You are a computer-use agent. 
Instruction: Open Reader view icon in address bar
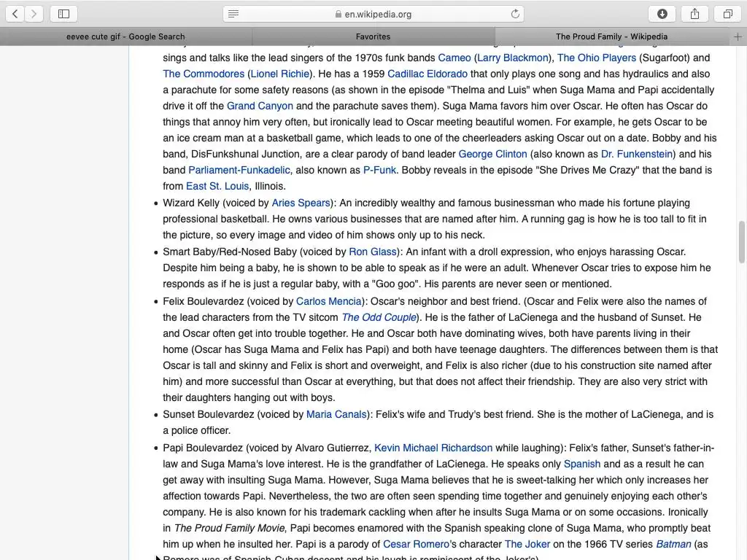(x=233, y=14)
